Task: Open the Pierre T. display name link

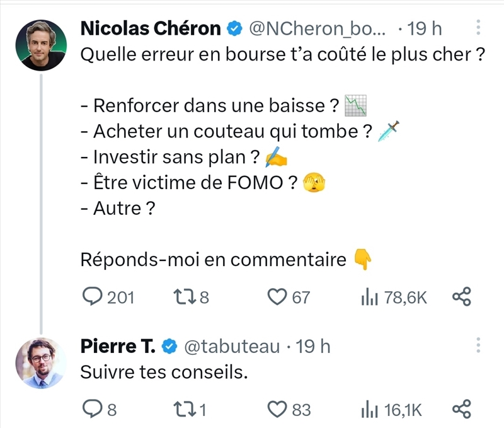Action: pos(118,346)
